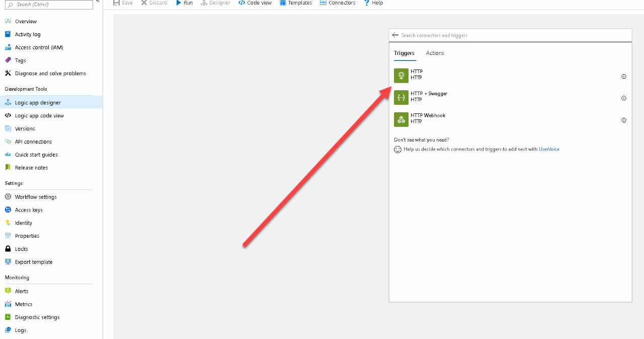Screen dimensions: 644x339
Task: Open Connectors from the toolbar
Action: click(338, 3)
